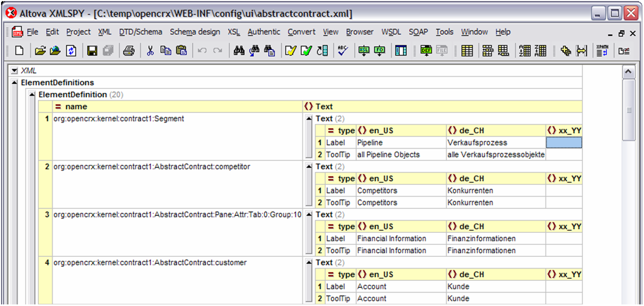Open the DTD/Schema menu

141,32
